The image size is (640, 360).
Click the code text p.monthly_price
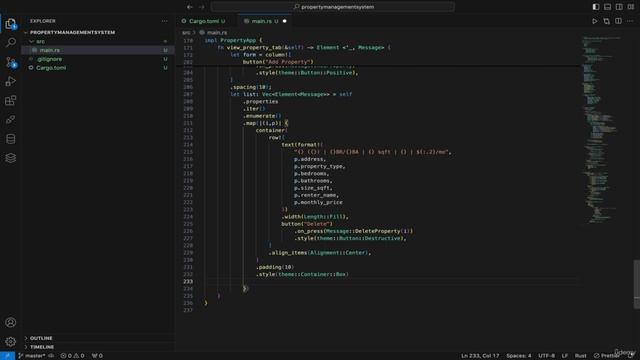pos(318,202)
